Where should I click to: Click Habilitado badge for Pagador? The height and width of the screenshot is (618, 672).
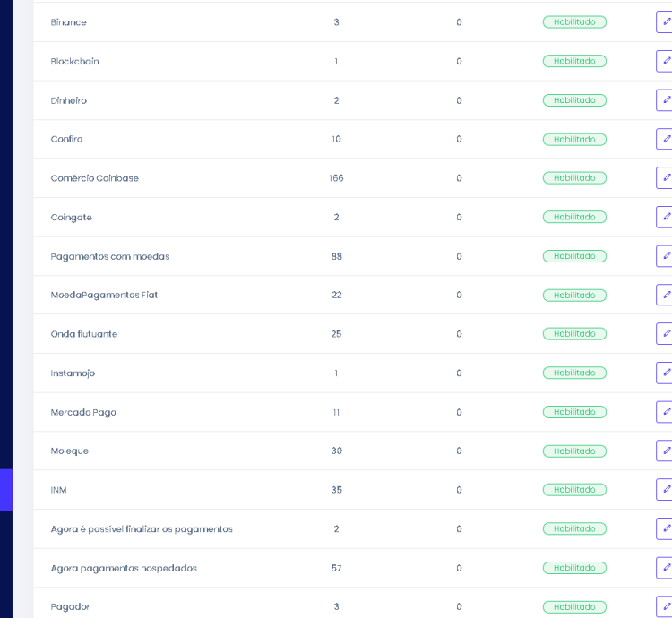pos(574,606)
